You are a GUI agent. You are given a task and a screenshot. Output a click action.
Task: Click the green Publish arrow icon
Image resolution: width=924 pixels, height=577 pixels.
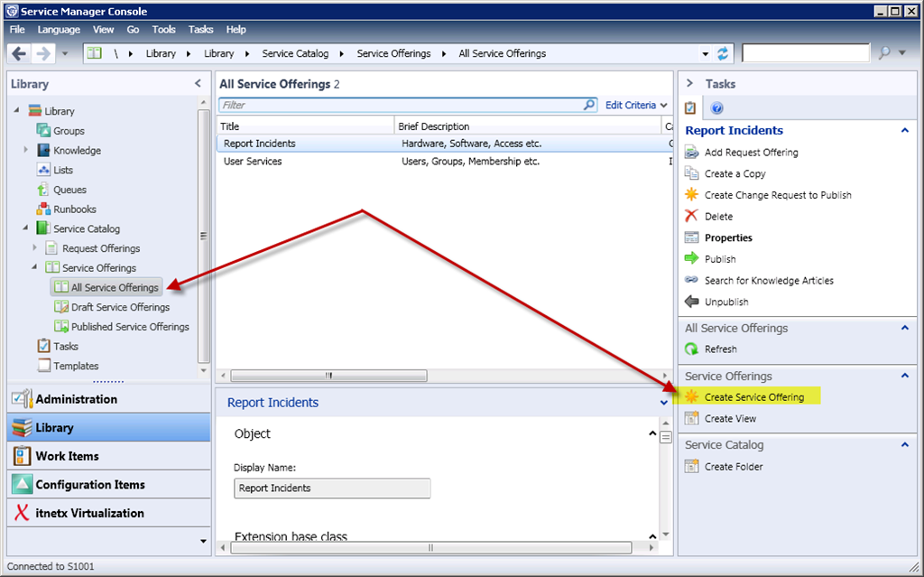tap(691, 259)
